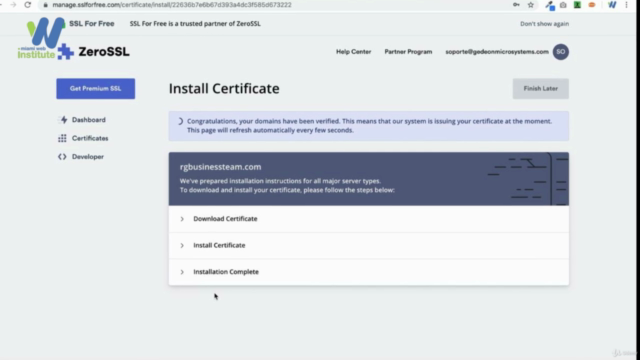The height and width of the screenshot is (360, 640).
Task: Click the SSL For Free banner label
Action: pyautogui.click(x=91, y=24)
